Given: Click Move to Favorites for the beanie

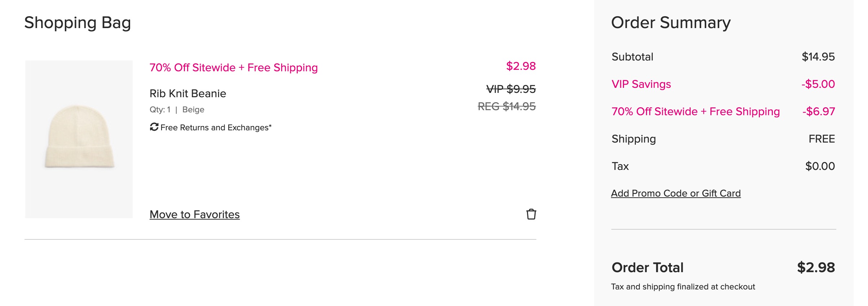Looking at the screenshot, I should click(194, 214).
